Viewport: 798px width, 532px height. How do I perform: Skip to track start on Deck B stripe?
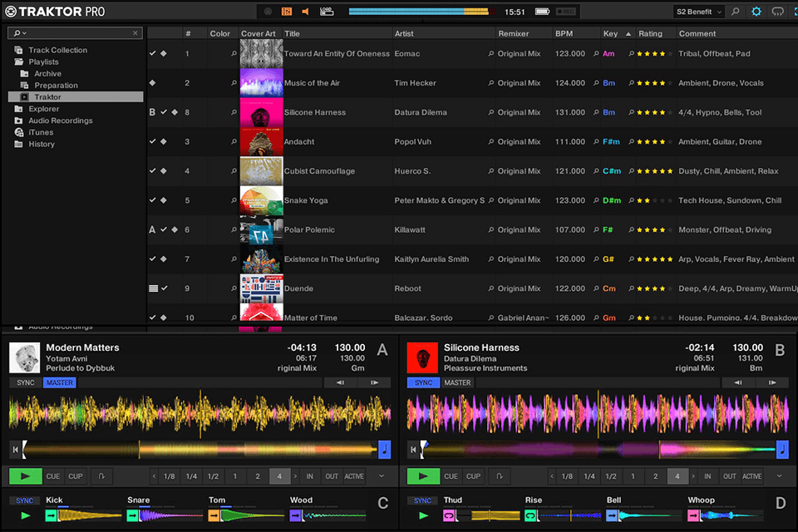coord(413,450)
